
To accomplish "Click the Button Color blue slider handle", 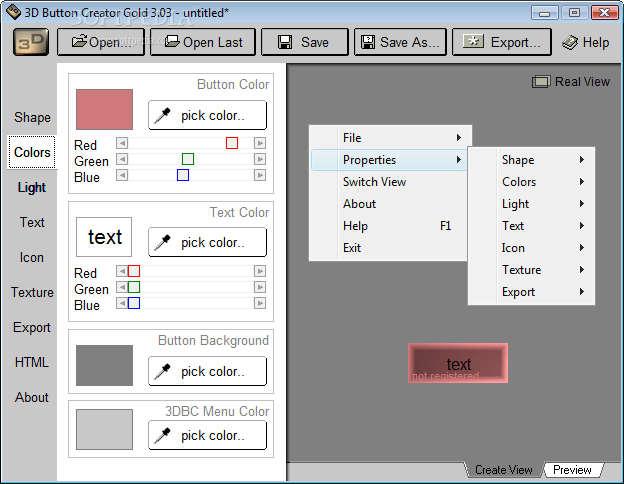I will [183, 175].
